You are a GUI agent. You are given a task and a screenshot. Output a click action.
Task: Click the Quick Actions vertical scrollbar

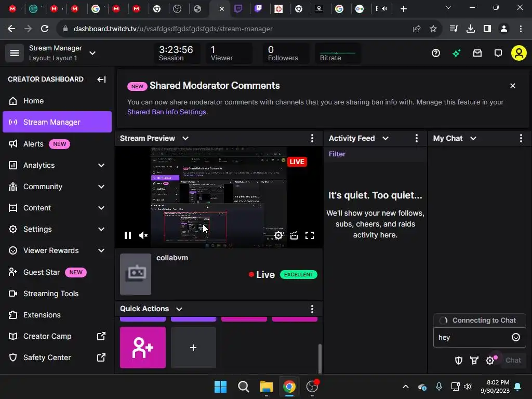(320, 358)
